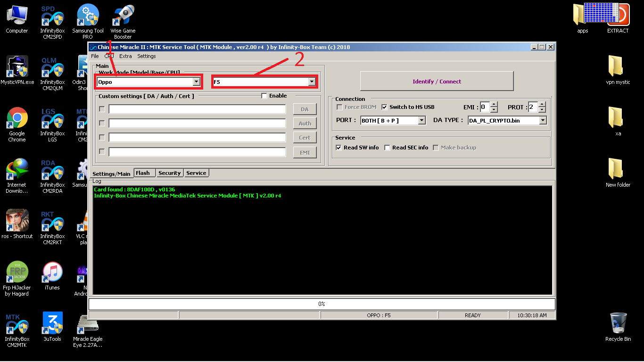Expand PORT BOTH [ B + P ] dropdown
The image size is (644, 362).
pos(422,121)
